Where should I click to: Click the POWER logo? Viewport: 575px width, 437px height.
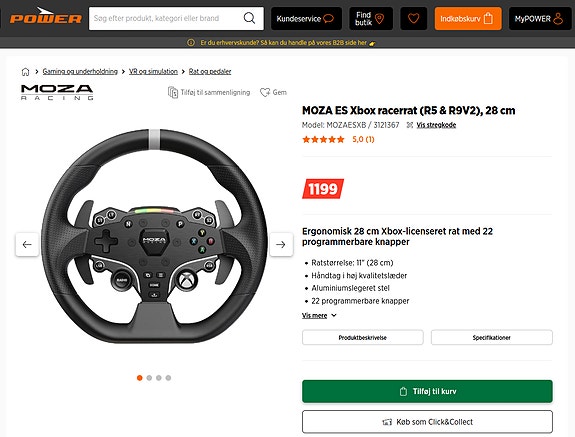pyautogui.click(x=46, y=16)
